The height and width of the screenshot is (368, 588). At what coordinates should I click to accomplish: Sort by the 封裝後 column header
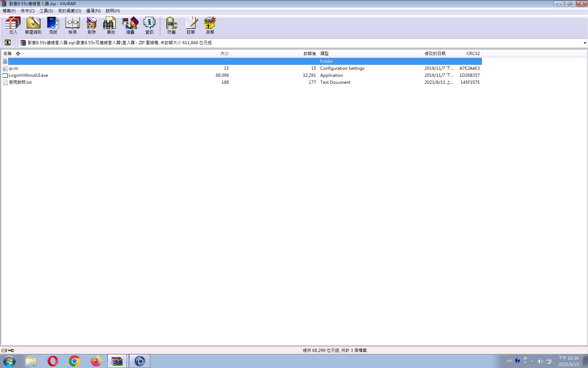point(274,54)
